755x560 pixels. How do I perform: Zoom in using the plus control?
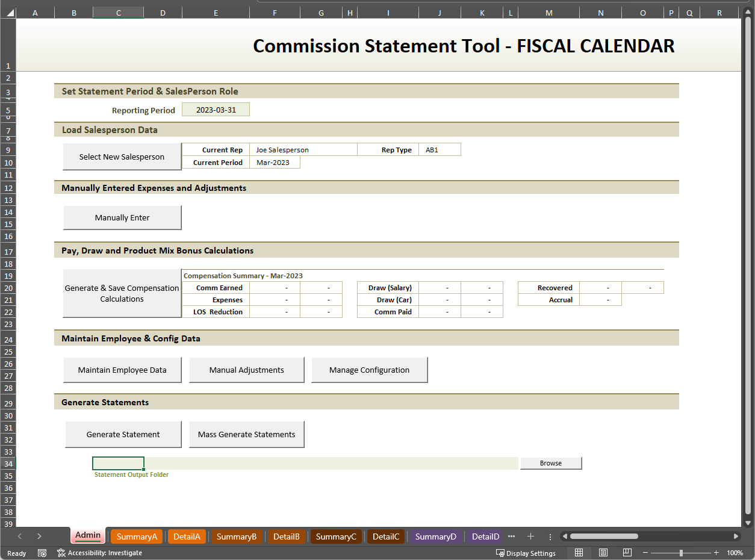[x=716, y=552]
